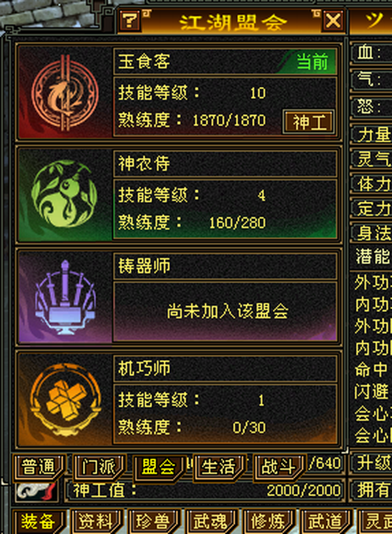Switch to the 珍兽 tab
The height and width of the screenshot is (534, 392).
pos(153,522)
